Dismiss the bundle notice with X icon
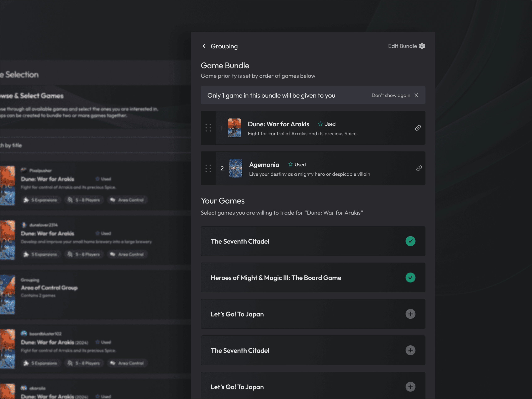Screen dimensions: 532x399 [416, 95]
